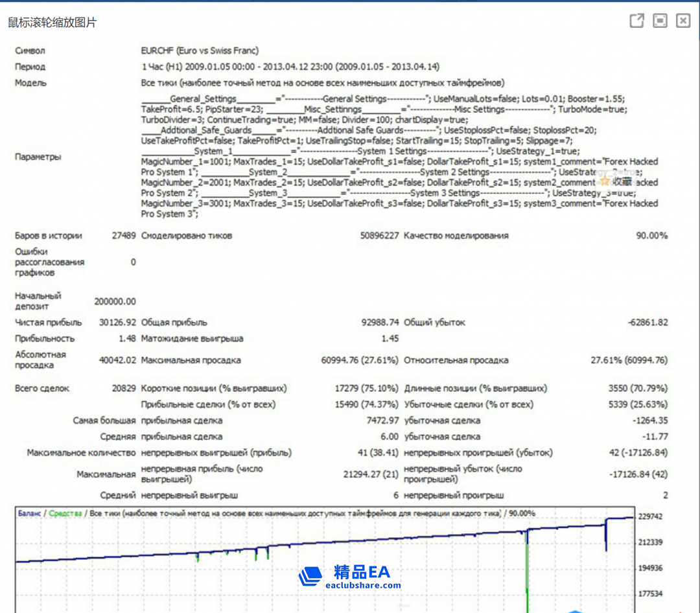
Task: Click the 212339 axis label on chart
Action: coord(651,542)
